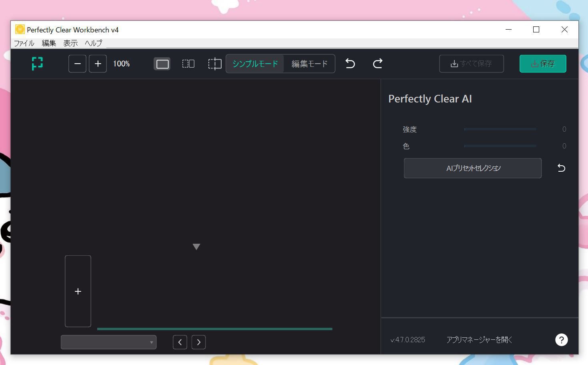Minimize the Perfectly Clear Workbench window
Screen dimensions: 588x365
[508, 30]
